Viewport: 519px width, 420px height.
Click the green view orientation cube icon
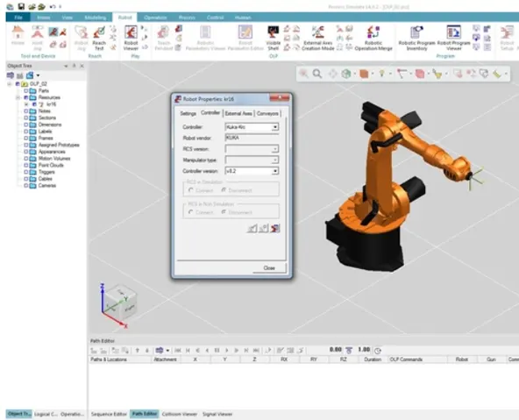[346, 74]
